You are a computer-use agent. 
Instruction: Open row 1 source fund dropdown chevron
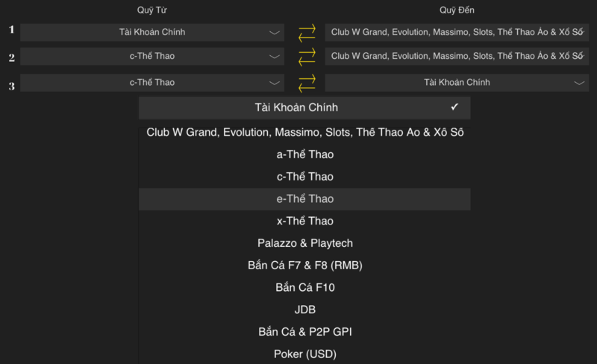tap(275, 33)
